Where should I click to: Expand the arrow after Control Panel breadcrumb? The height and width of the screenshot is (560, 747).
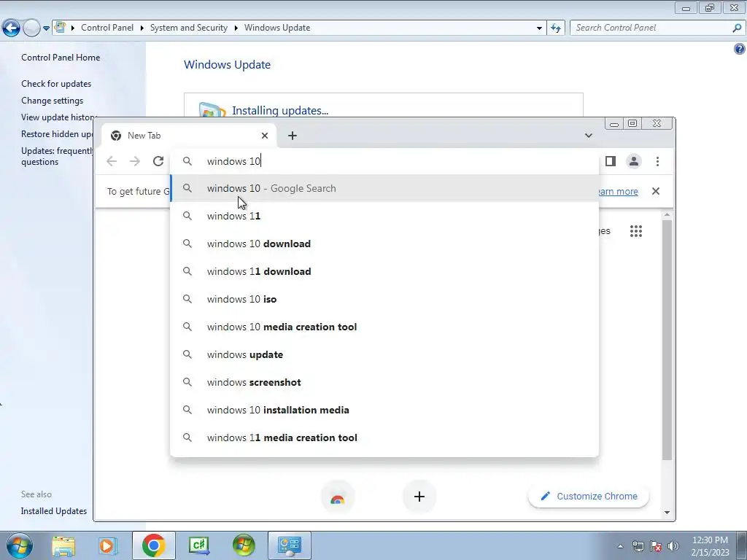coord(142,28)
